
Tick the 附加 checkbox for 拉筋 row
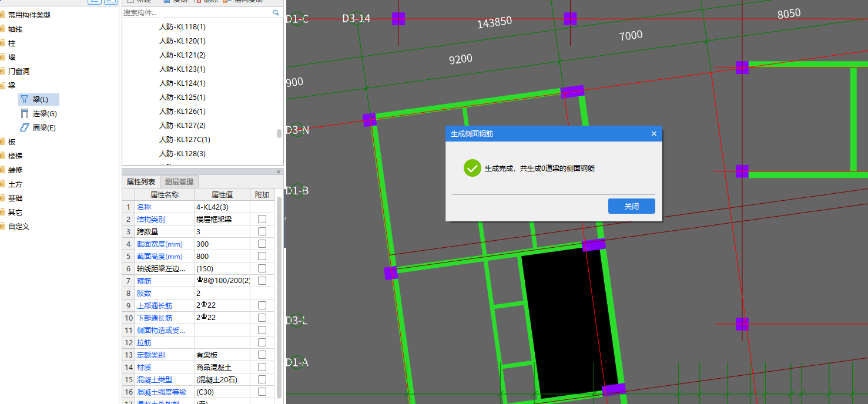(262, 342)
